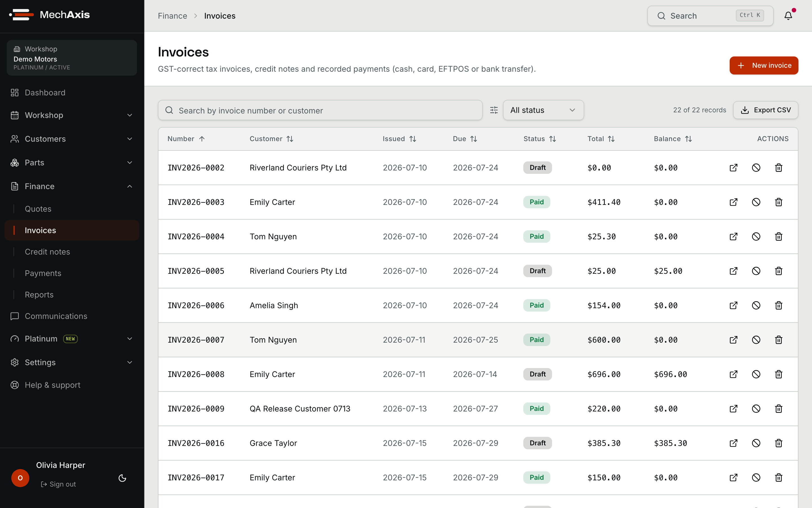Sort table by Status column
The height and width of the screenshot is (508, 812).
(x=540, y=139)
